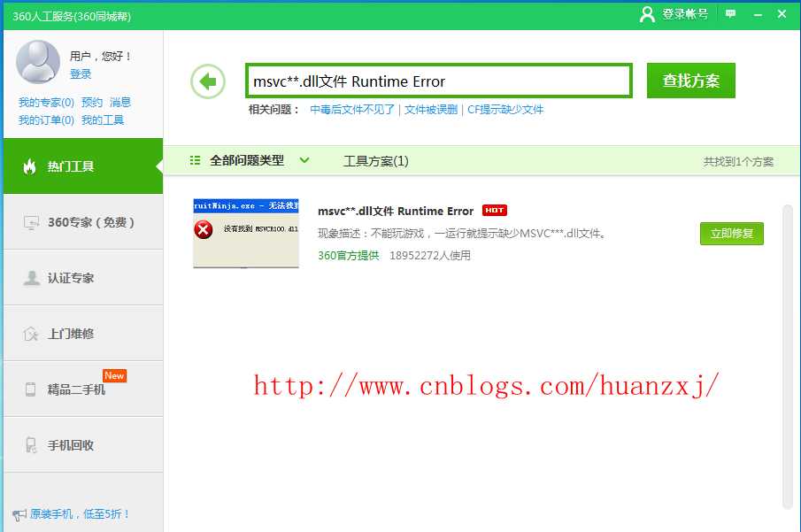The height and width of the screenshot is (532, 801).
Task: Click the red HOT badge
Action: point(494,210)
